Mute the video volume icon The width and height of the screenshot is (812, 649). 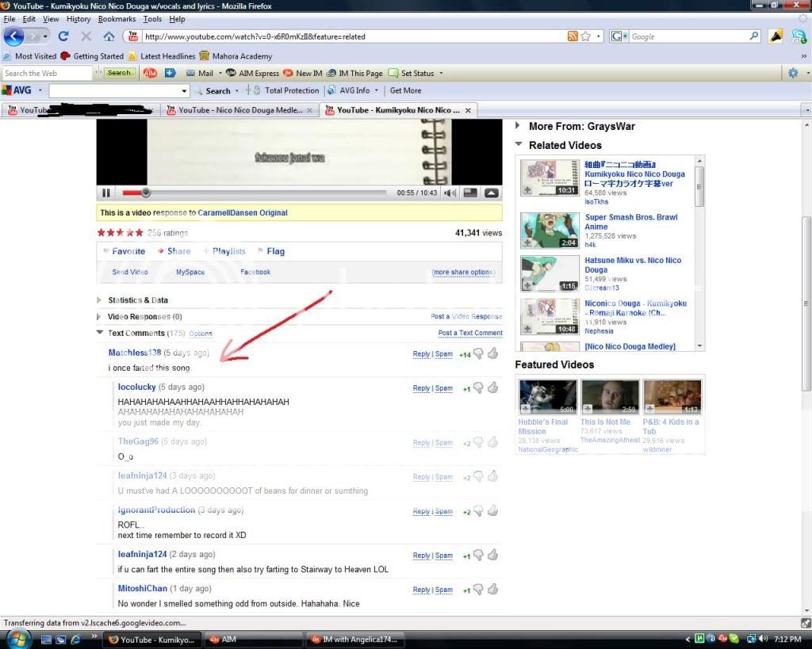pos(450,193)
